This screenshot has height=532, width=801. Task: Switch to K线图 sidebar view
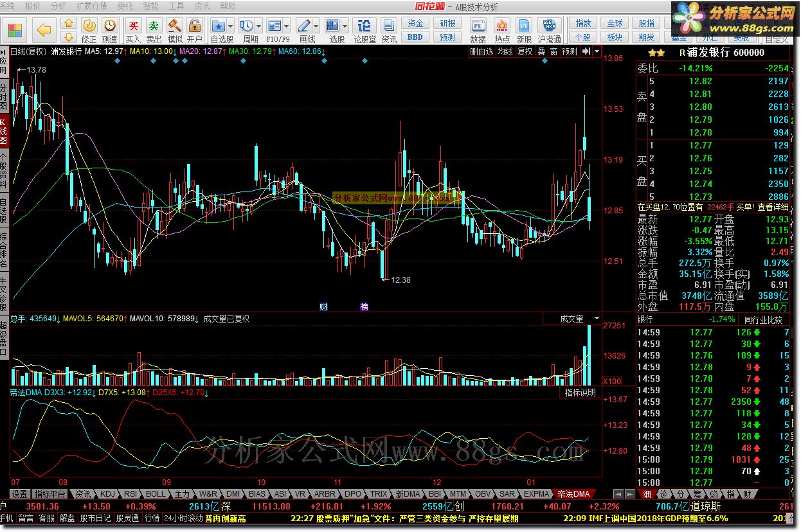click(x=3, y=132)
